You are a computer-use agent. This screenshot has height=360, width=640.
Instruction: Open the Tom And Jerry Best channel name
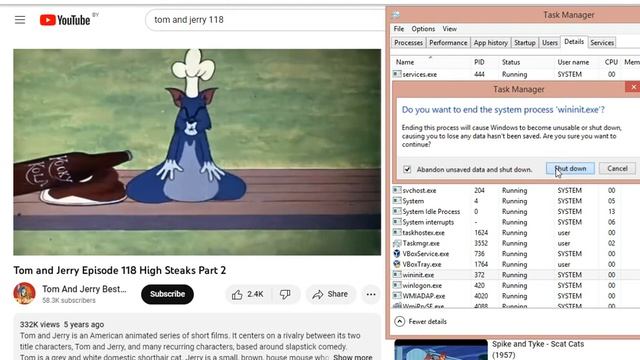click(x=84, y=289)
